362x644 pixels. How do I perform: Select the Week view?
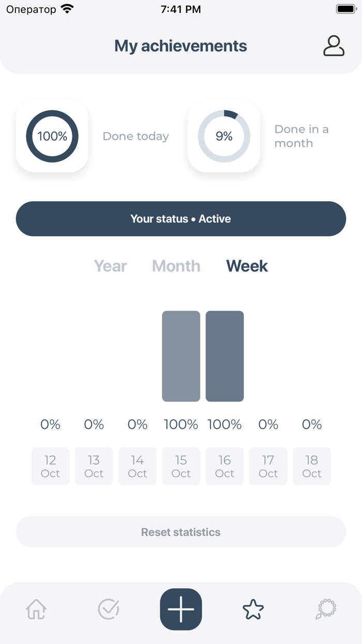pos(247,266)
